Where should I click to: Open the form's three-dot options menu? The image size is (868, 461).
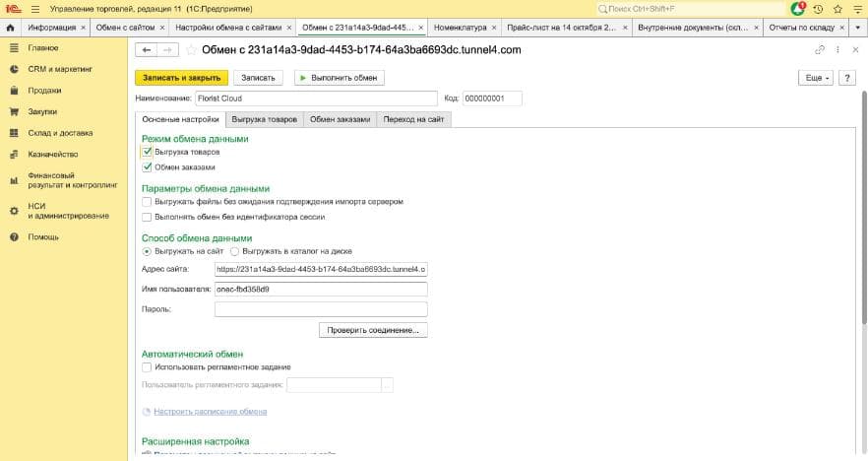837,50
